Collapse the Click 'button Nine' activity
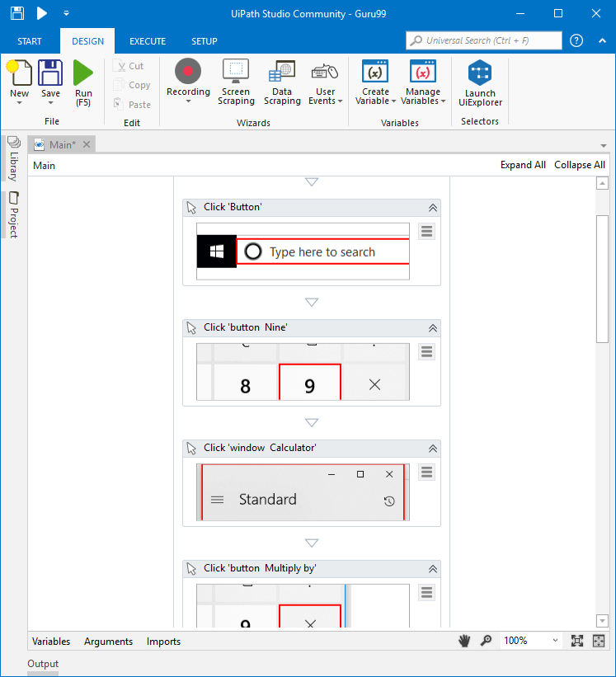The height and width of the screenshot is (677, 616). point(432,328)
